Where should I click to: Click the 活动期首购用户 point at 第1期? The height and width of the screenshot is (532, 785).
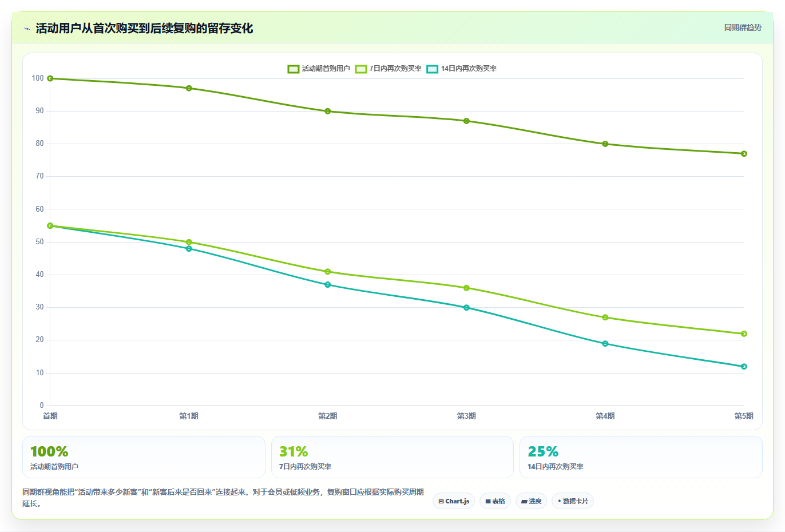coord(189,88)
